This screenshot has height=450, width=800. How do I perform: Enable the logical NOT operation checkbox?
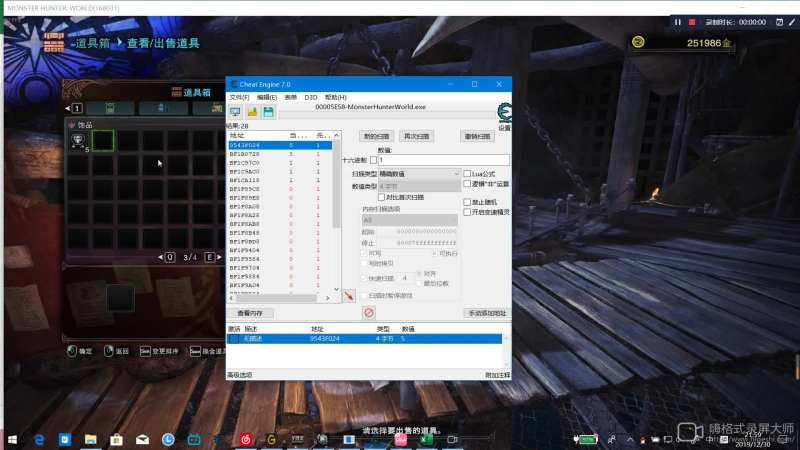click(x=467, y=184)
